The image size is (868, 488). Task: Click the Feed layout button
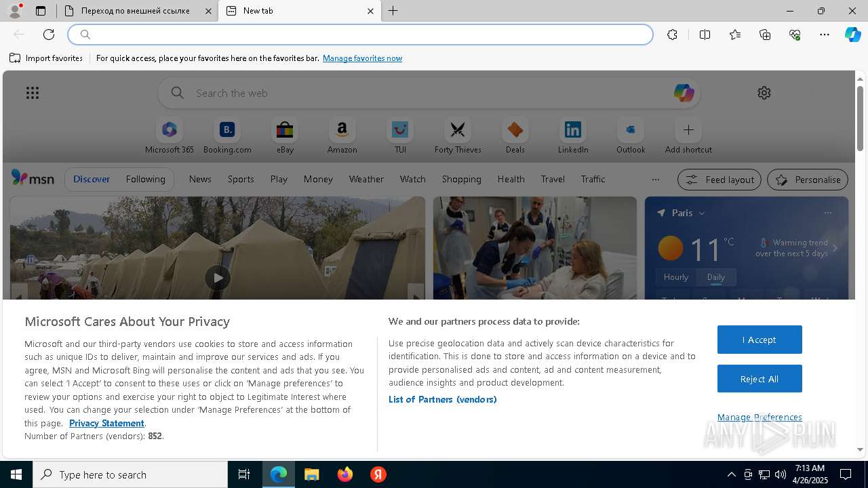pyautogui.click(x=719, y=180)
